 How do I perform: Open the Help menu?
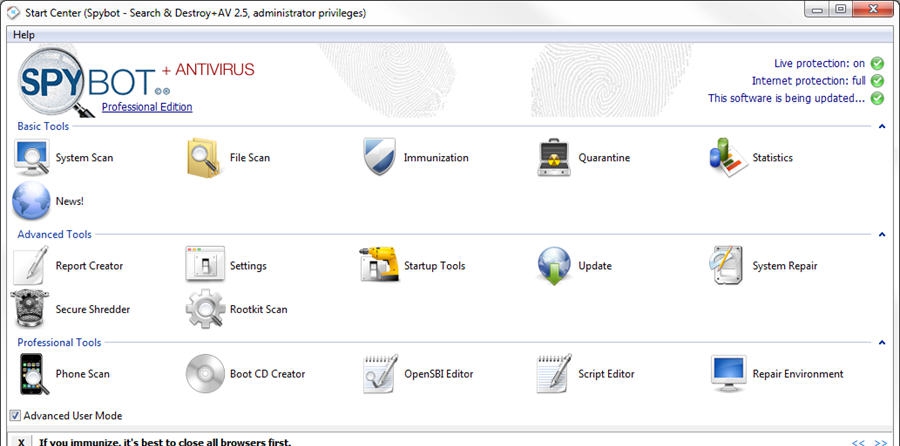[24, 34]
